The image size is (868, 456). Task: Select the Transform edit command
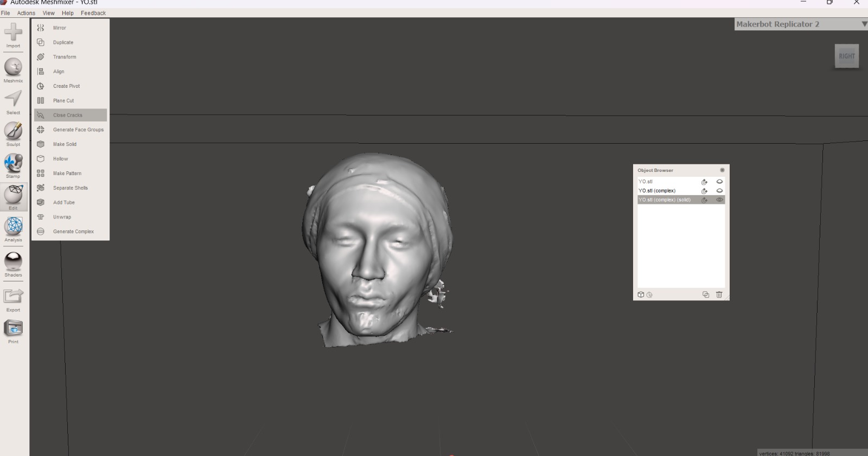click(71, 57)
